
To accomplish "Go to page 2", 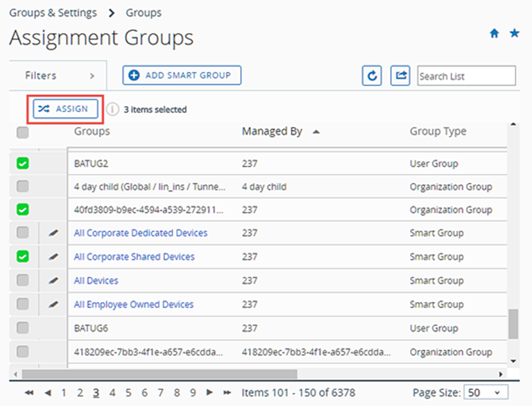I will pyautogui.click(x=80, y=393).
